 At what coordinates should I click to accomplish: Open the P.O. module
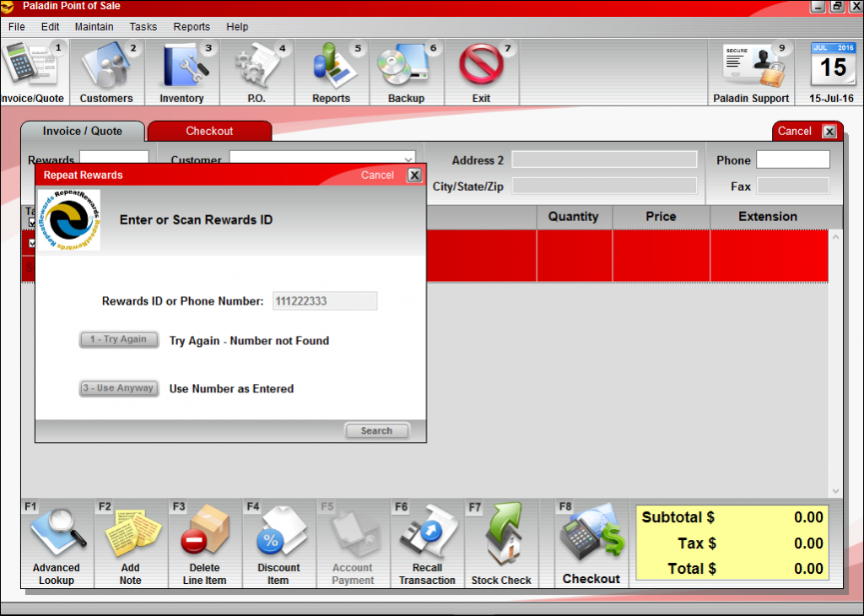[256, 72]
